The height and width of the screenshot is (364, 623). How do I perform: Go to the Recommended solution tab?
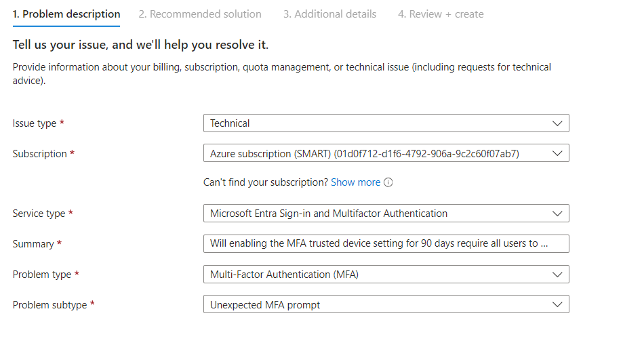tap(200, 14)
